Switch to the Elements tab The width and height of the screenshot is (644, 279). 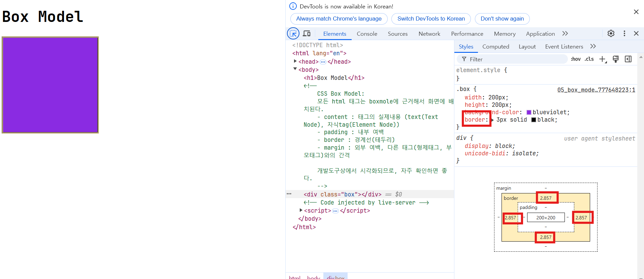pos(334,34)
